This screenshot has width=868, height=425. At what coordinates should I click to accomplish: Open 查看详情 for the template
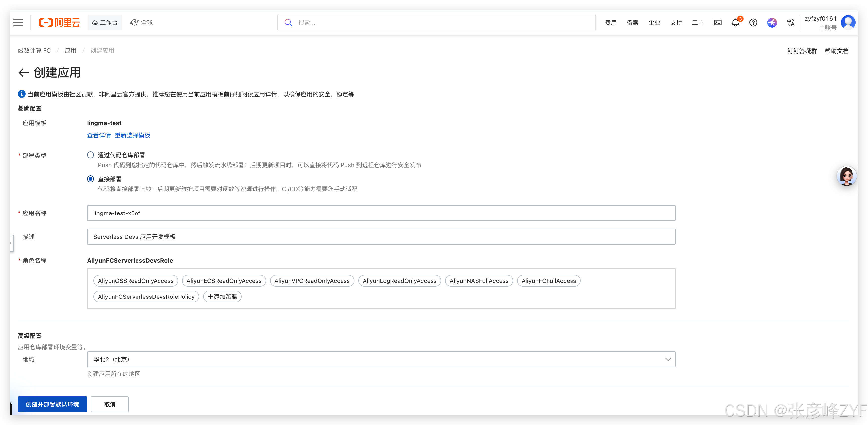(x=99, y=135)
